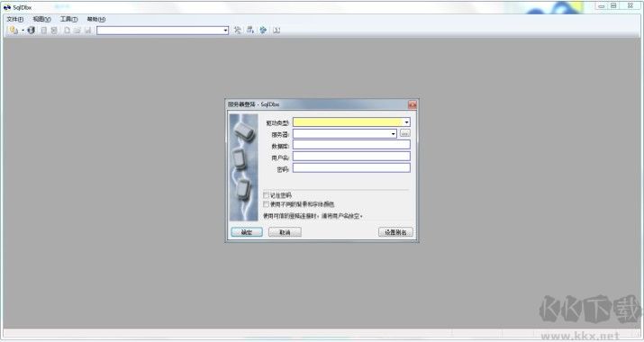
Task: Click into the 用户名 username field
Action: 351,156
